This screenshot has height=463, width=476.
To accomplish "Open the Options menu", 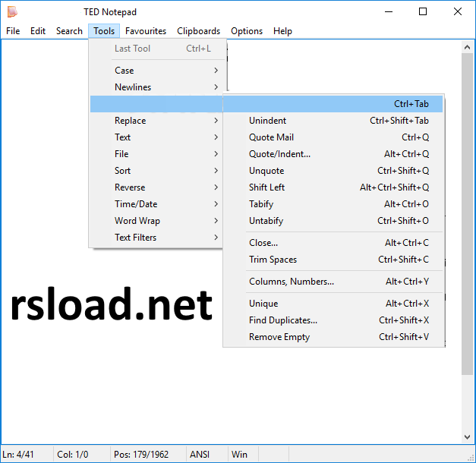I will click(x=247, y=31).
